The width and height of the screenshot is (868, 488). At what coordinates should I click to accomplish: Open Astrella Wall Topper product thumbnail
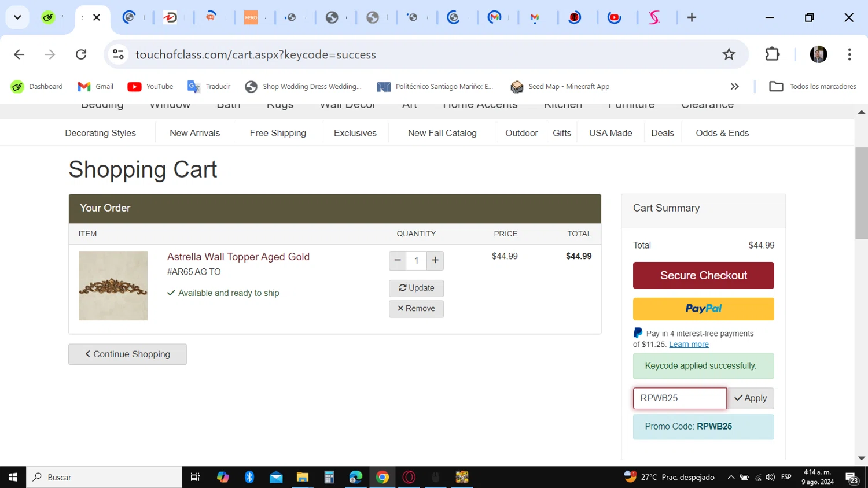click(x=113, y=286)
